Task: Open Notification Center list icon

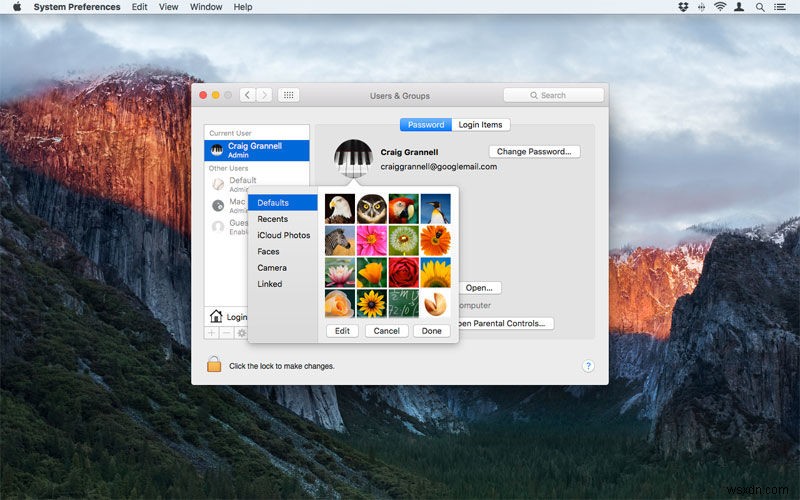Action: 782,7
